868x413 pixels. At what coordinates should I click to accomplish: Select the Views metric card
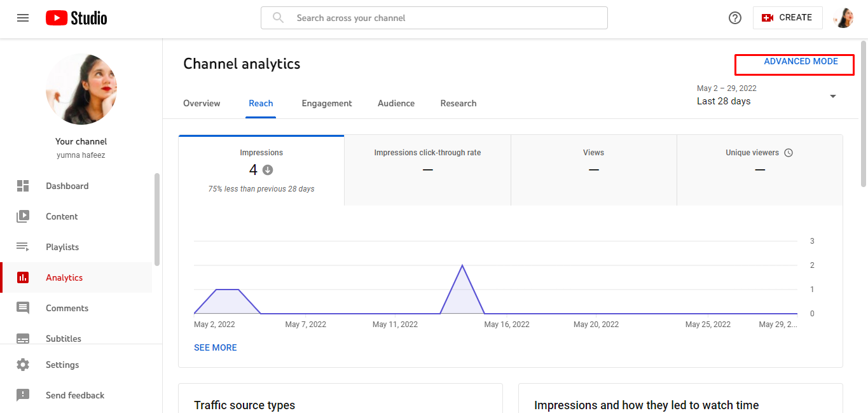click(x=593, y=169)
